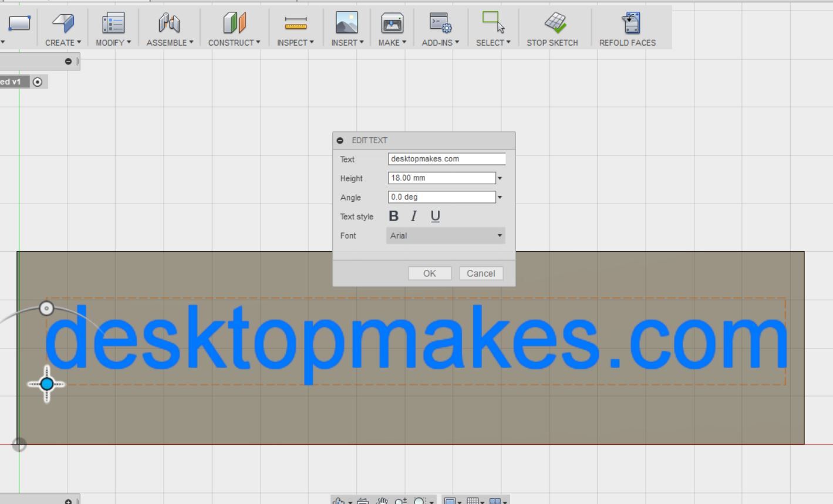Click the Text field containing desktopmakes.com
Viewport: 833px width, 504px height.
(x=446, y=158)
